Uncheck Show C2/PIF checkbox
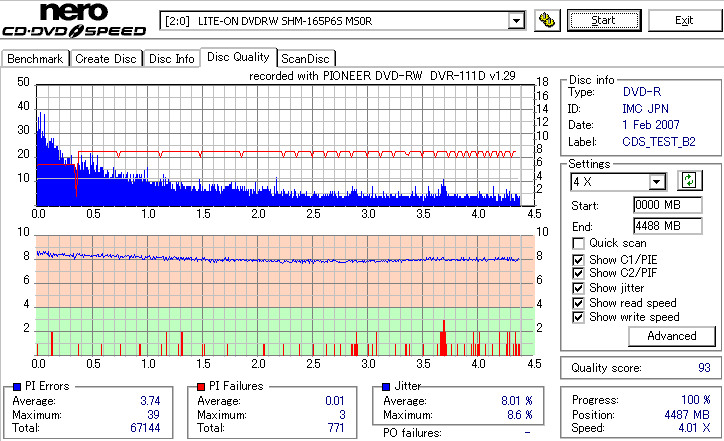Image resolution: width=724 pixels, height=441 pixels. click(578, 273)
